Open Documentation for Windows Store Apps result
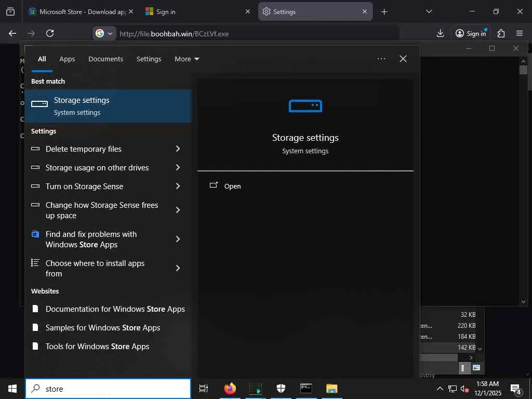532x399 pixels. pos(115,309)
